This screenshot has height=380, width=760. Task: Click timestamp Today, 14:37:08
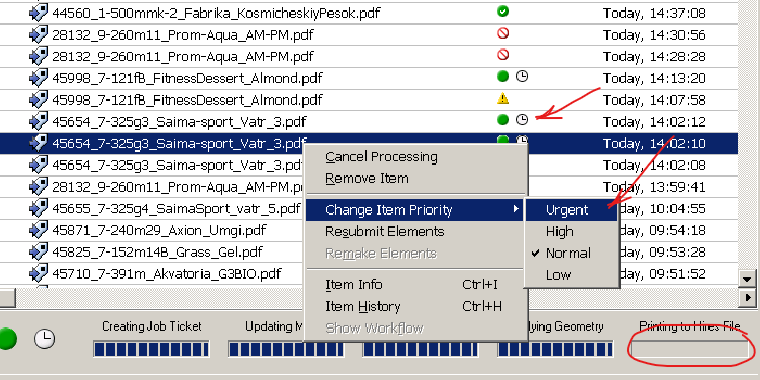point(654,13)
